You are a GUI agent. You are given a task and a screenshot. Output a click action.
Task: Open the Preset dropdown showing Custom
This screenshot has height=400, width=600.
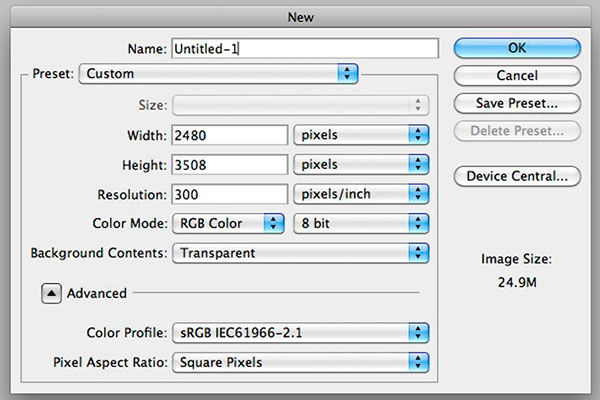tap(218, 73)
